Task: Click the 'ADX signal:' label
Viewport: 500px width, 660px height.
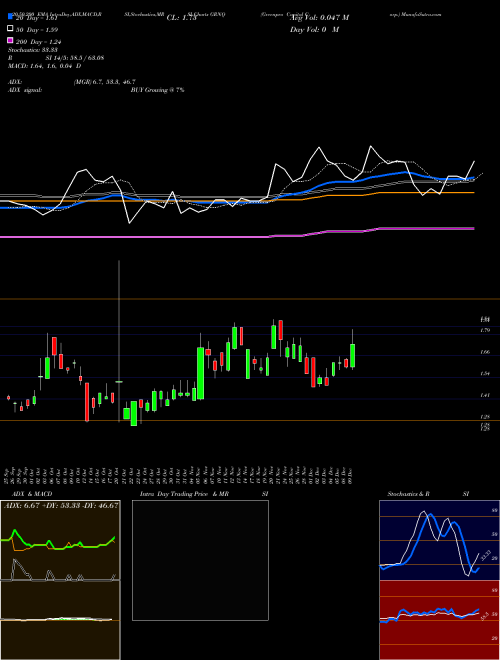Action: [25, 90]
